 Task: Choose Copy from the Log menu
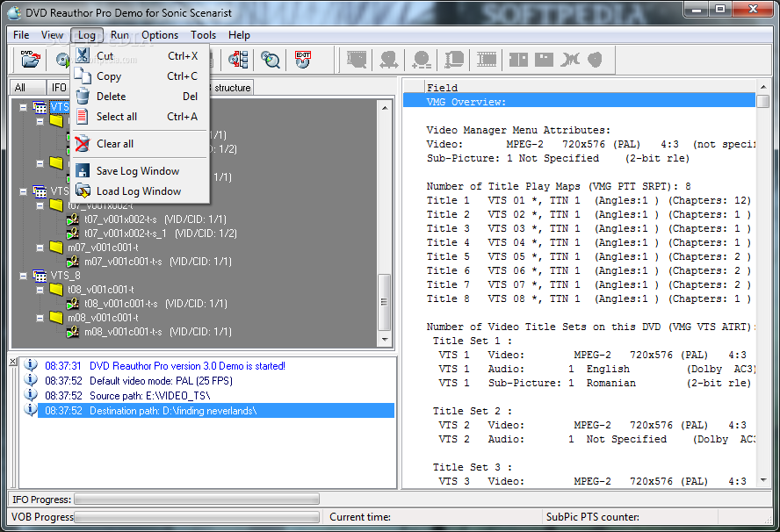(x=140, y=76)
